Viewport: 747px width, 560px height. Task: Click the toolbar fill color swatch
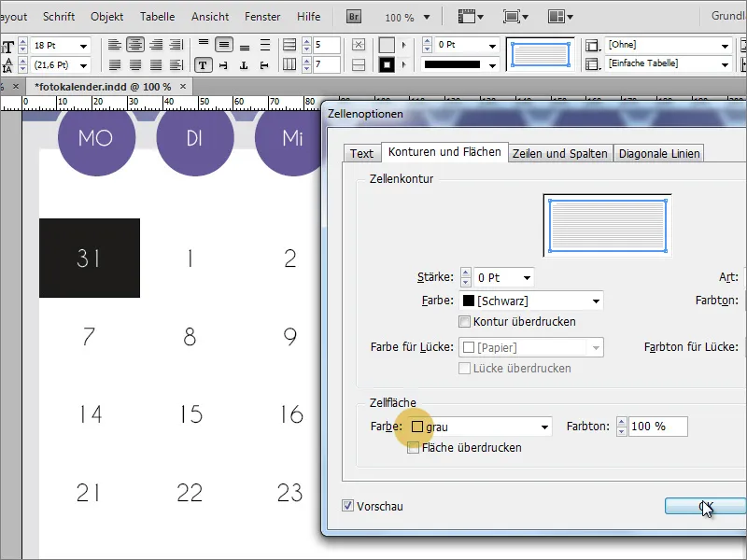[x=387, y=45]
